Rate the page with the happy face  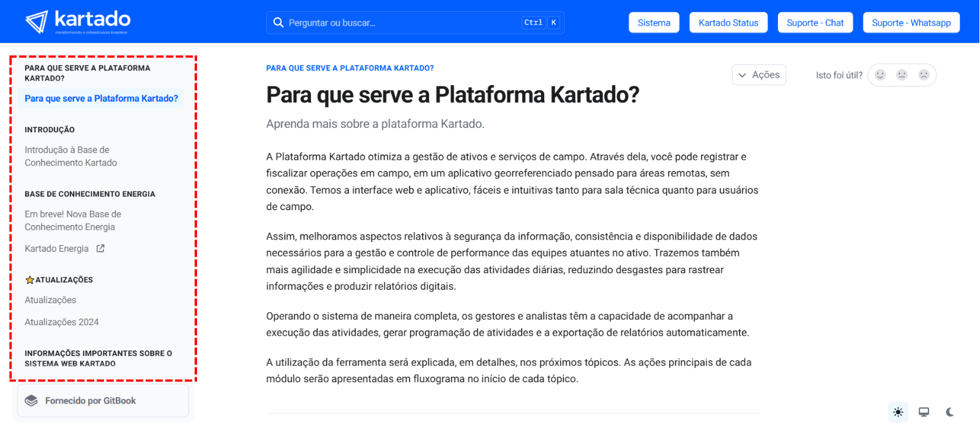click(880, 75)
